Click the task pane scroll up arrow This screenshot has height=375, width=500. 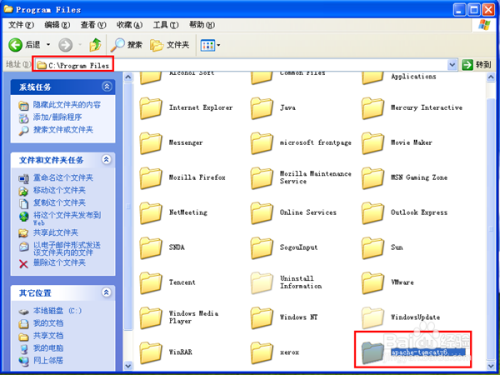click(x=128, y=77)
